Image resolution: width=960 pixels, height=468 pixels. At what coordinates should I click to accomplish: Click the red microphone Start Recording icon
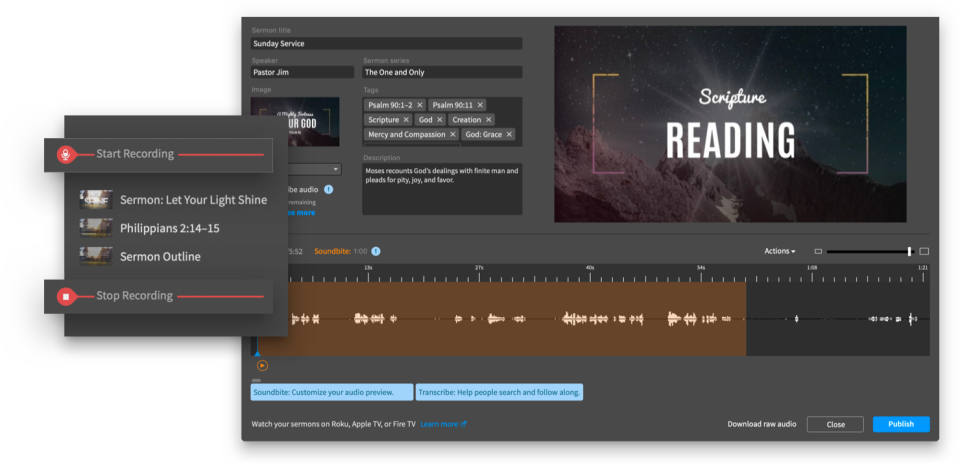tap(66, 155)
